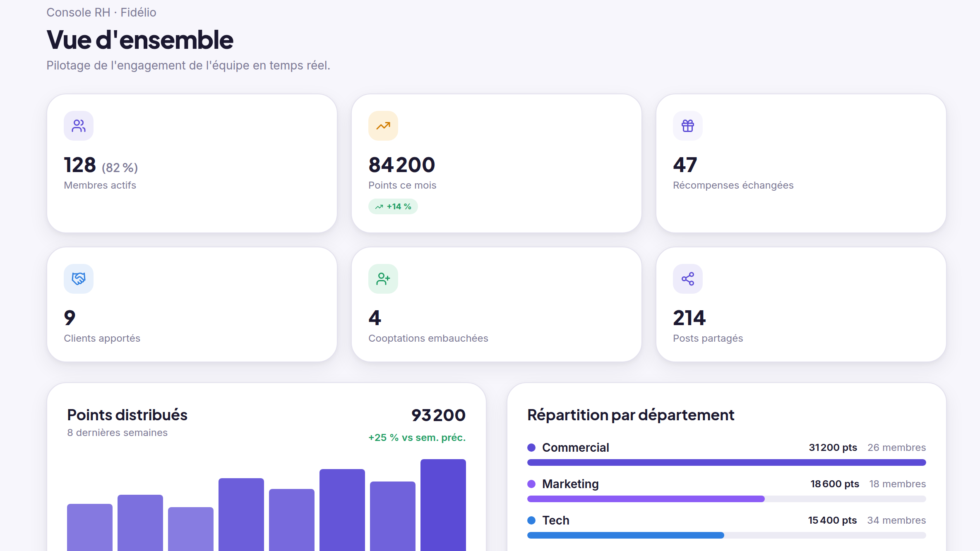
Task: Click the 'Points distribués' chart title
Action: tap(127, 415)
